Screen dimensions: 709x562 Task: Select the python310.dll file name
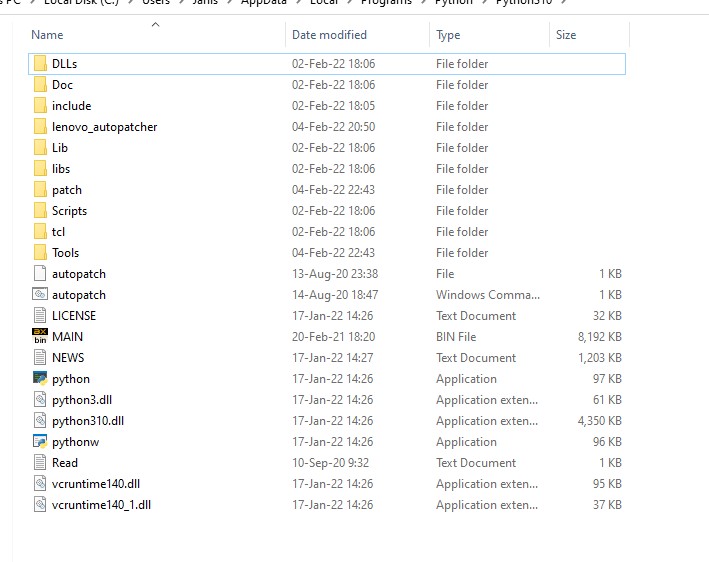click(x=88, y=420)
